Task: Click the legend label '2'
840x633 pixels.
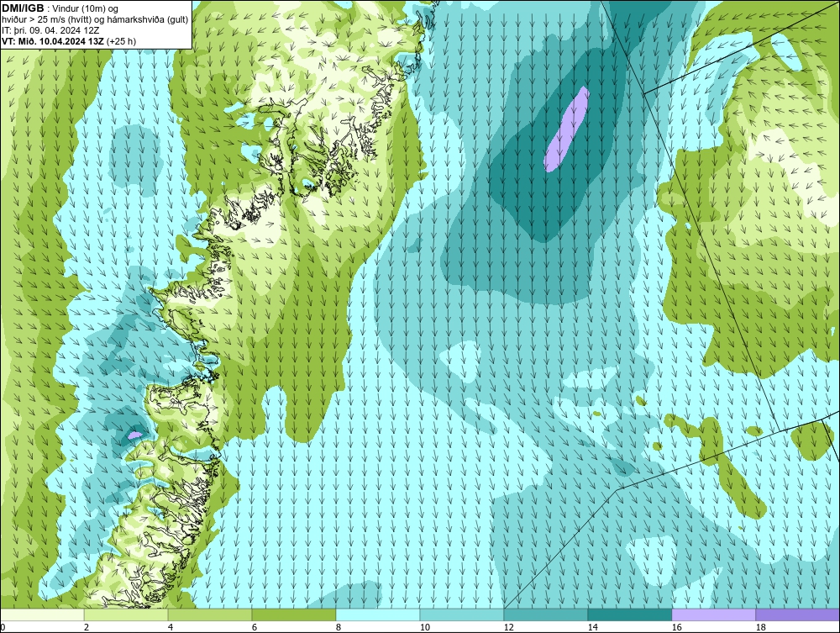Action: coord(87,627)
